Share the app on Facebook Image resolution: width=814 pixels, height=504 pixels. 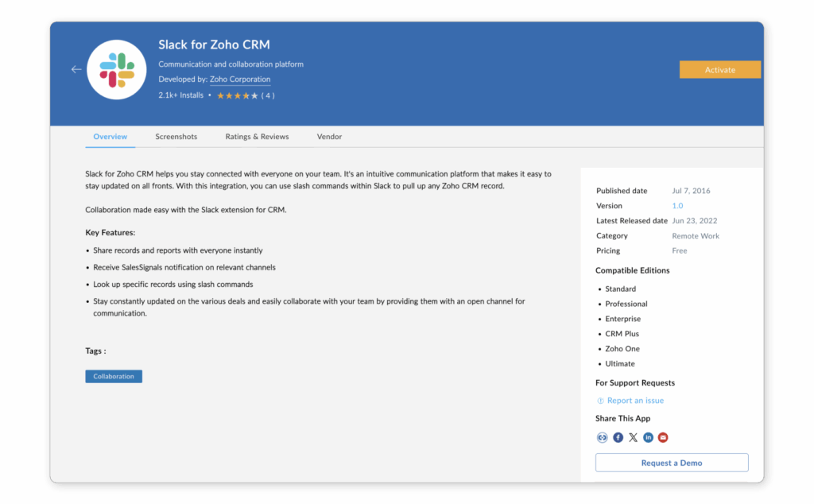point(618,437)
